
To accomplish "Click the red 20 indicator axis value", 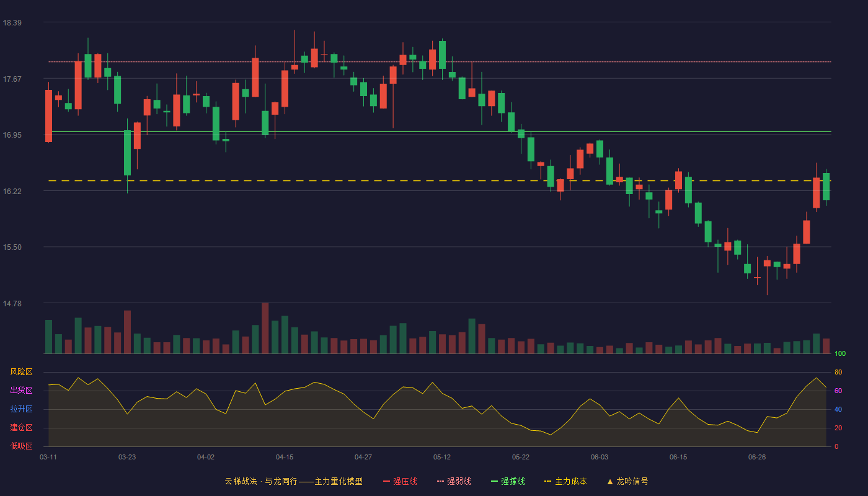I will pyautogui.click(x=838, y=428).
